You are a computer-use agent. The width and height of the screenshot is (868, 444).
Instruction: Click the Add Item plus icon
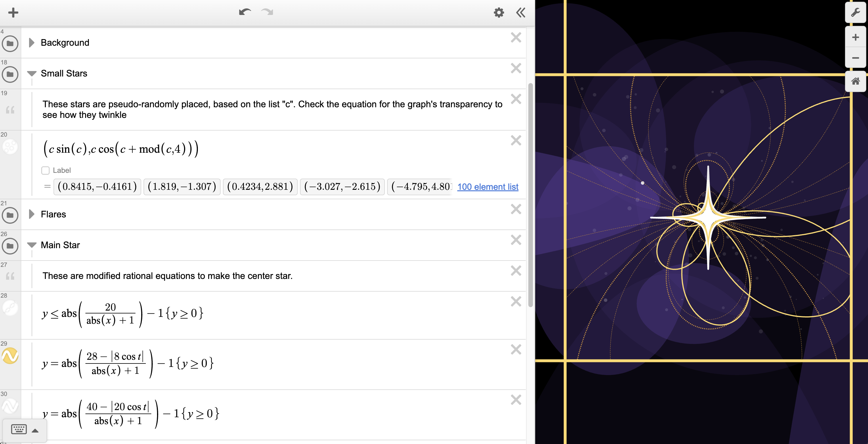click(13, 13)
